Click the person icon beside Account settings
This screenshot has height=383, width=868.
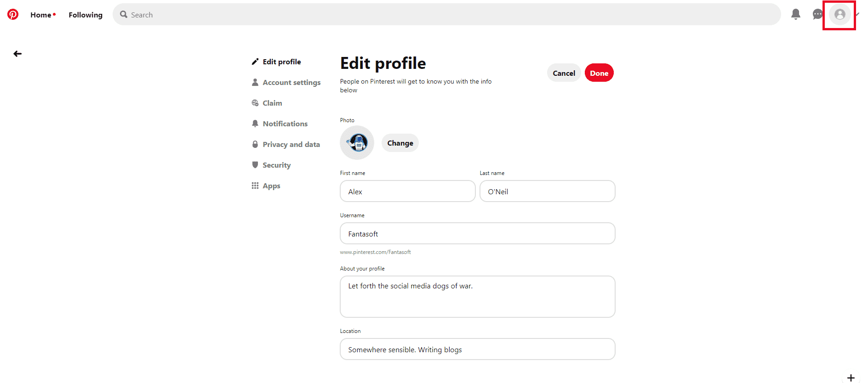[255, 82]
